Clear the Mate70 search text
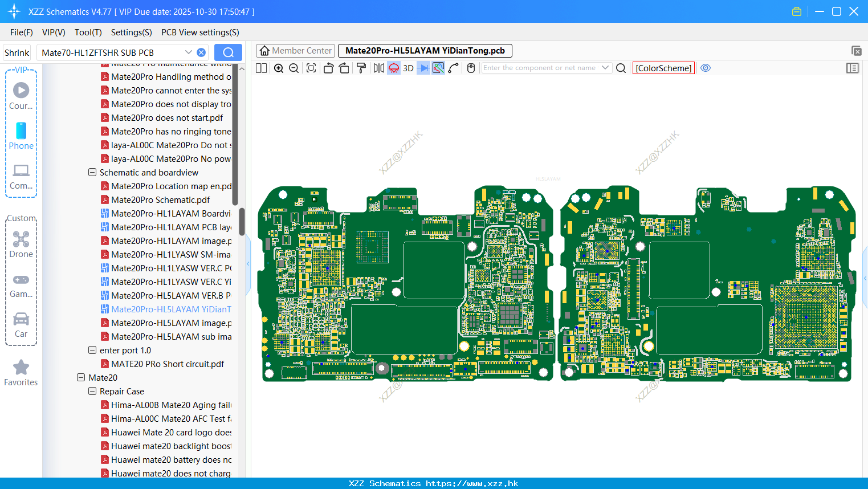 pos(201,52)
